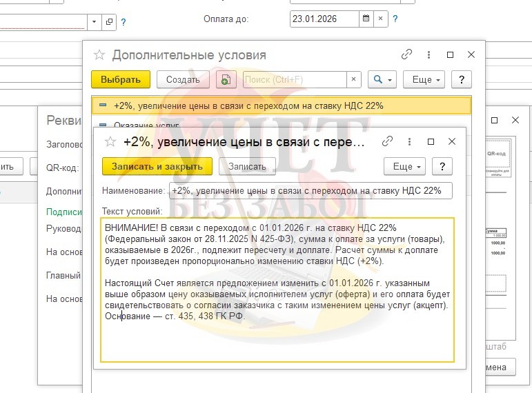
Task: Select the +2% увеличение цены list row
Action: [276, 105]
